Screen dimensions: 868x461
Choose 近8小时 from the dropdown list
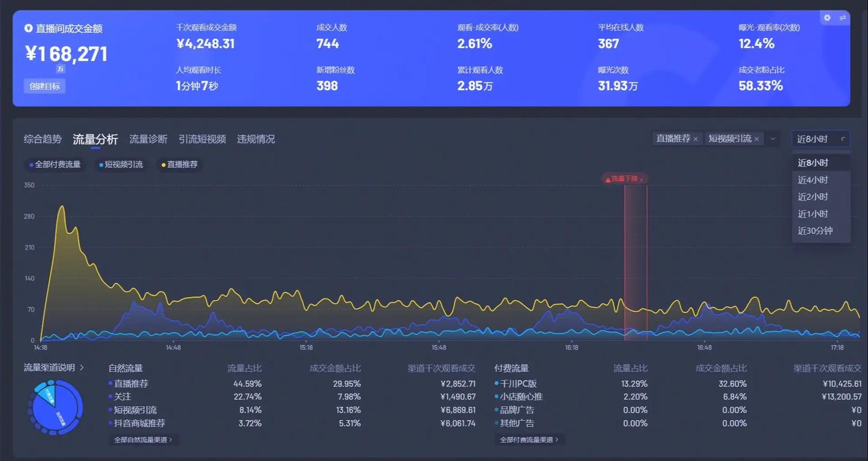coord(821,163)
